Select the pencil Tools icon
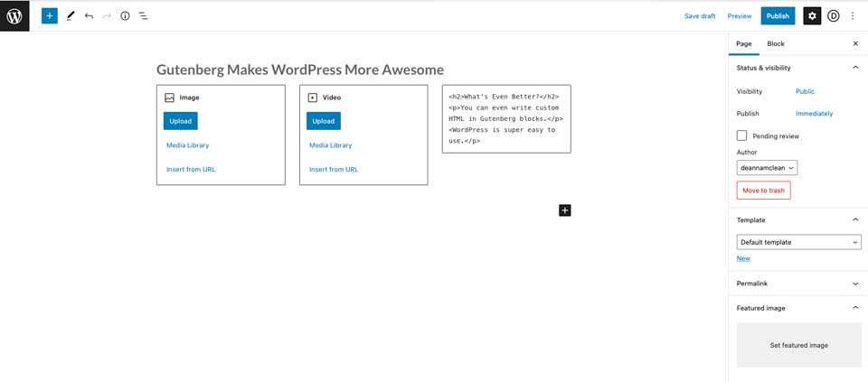 point(71,16)
